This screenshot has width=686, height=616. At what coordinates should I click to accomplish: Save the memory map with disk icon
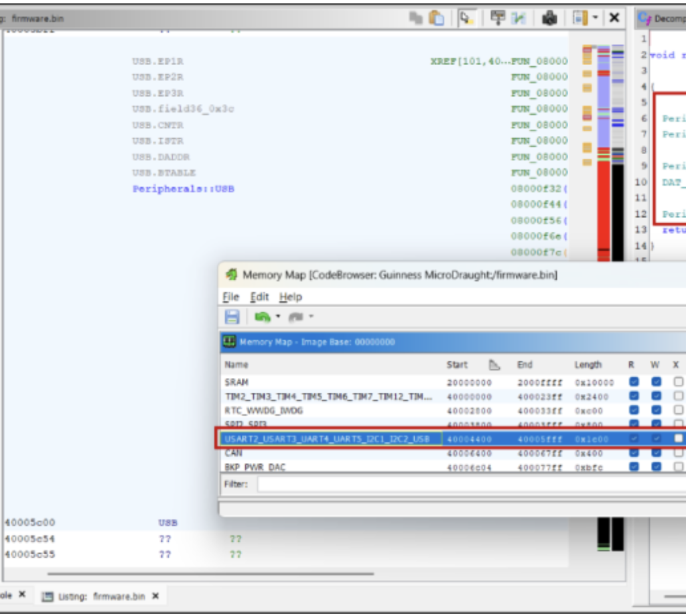(x=232, y=317)
